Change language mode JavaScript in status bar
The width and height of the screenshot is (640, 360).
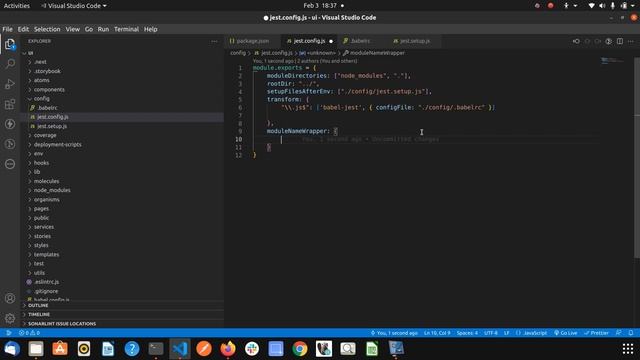[x=531, y=333]
